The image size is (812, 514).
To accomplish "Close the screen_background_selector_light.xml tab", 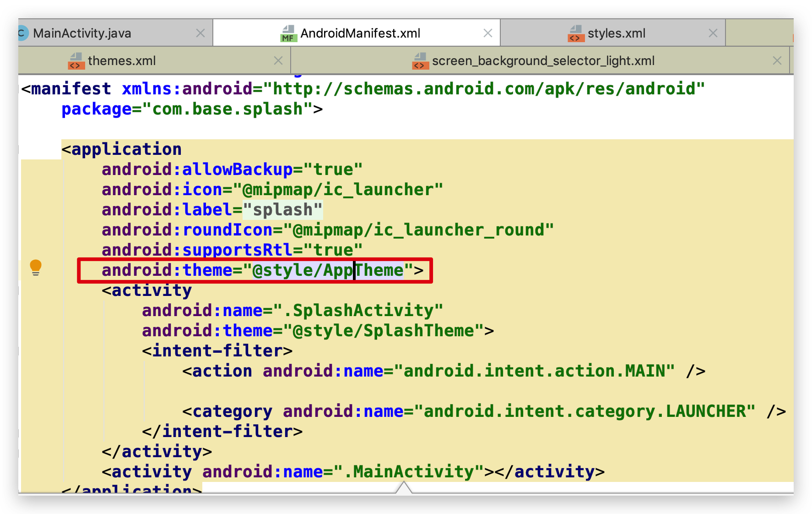I will click(777, 60).
